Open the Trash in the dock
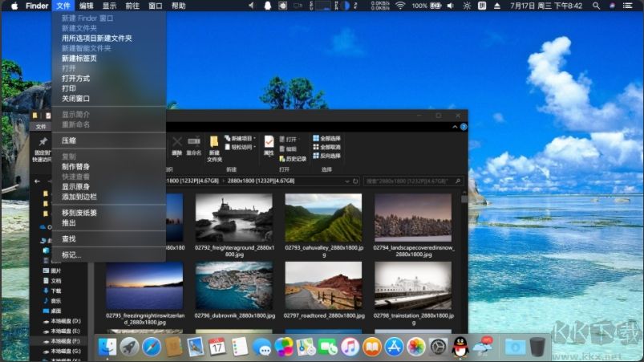Image resolution: width=644 pixels, height=362 pixels. 537,347
